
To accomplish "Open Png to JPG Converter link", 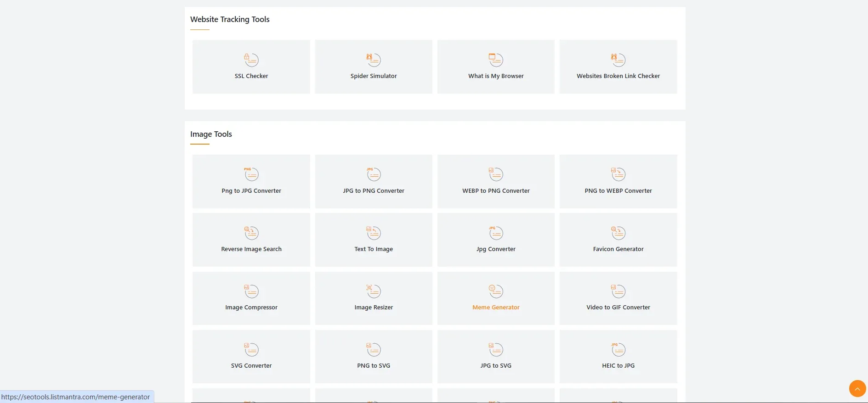I will pyautogui.click(x=251, y=191).
